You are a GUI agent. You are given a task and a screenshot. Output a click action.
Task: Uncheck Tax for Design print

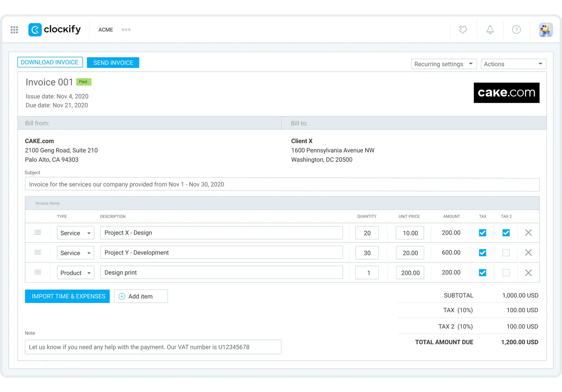point(483,273)
